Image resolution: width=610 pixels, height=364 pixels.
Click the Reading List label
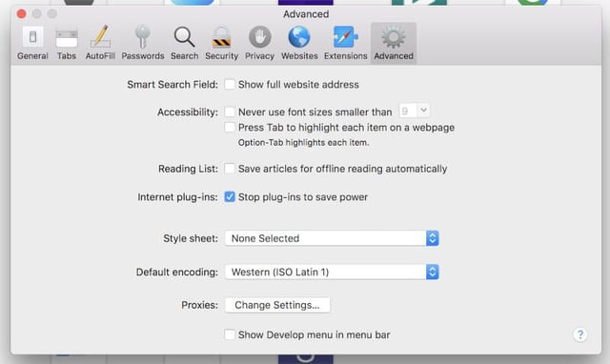[x=188, y=169]
